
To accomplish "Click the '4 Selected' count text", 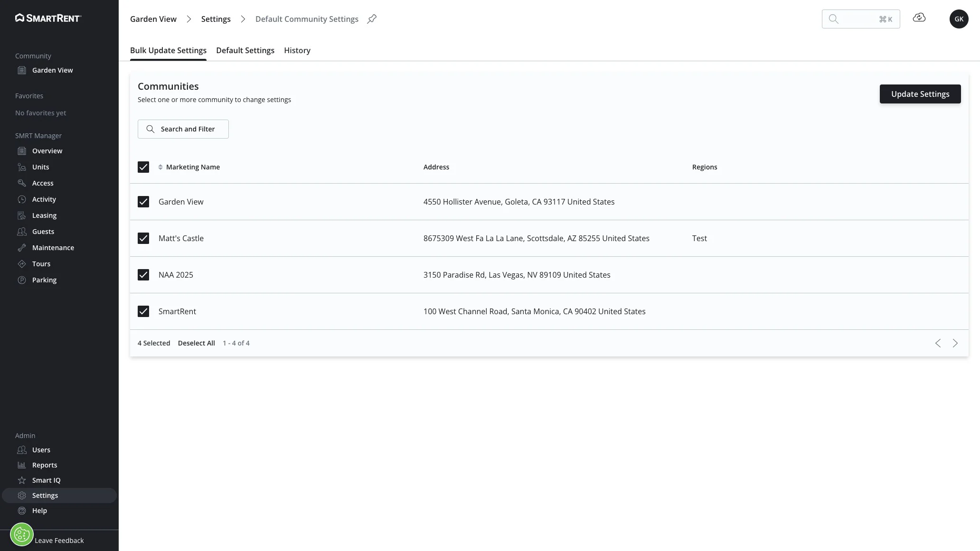I will tap(154, 343).
